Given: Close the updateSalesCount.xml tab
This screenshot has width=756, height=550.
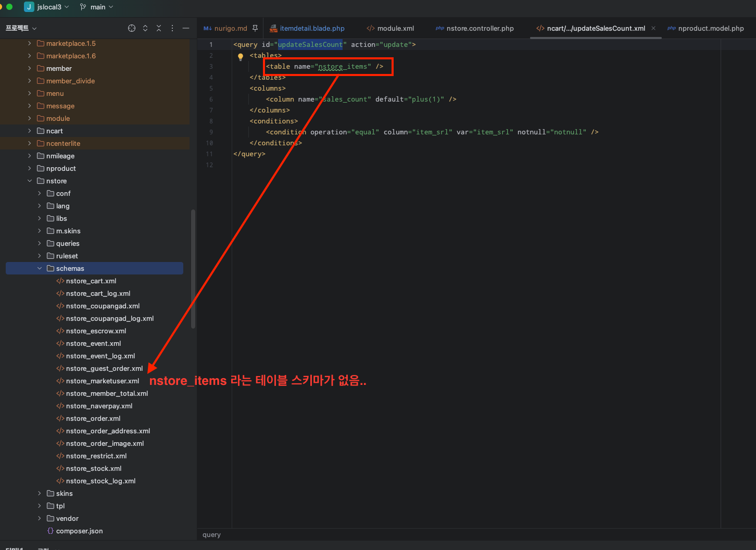Looking at the screenshot, I should click(653, 28).
